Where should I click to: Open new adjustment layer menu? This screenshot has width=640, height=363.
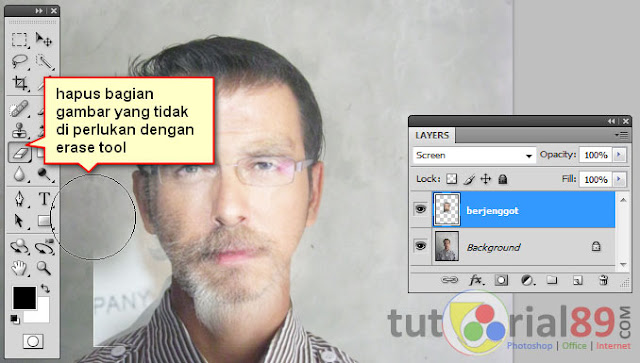(x=527, y=280)
